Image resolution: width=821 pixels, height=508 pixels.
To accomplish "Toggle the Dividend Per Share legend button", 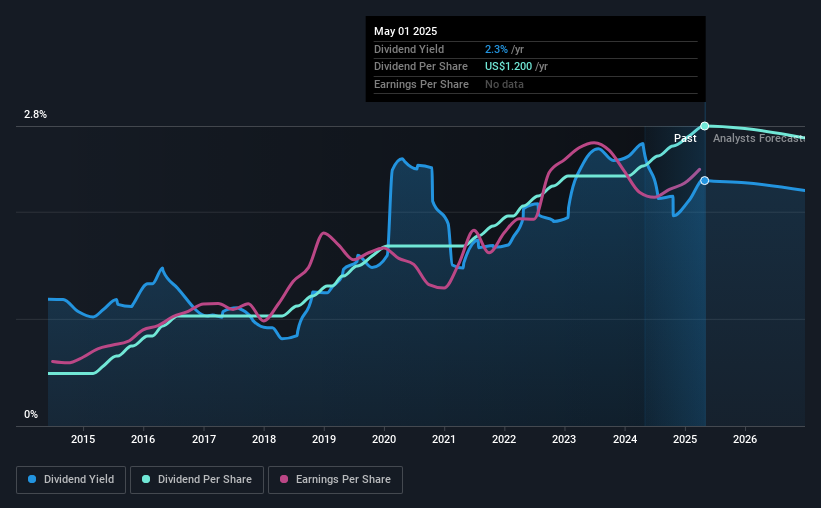I will click(x=197, y=480).
